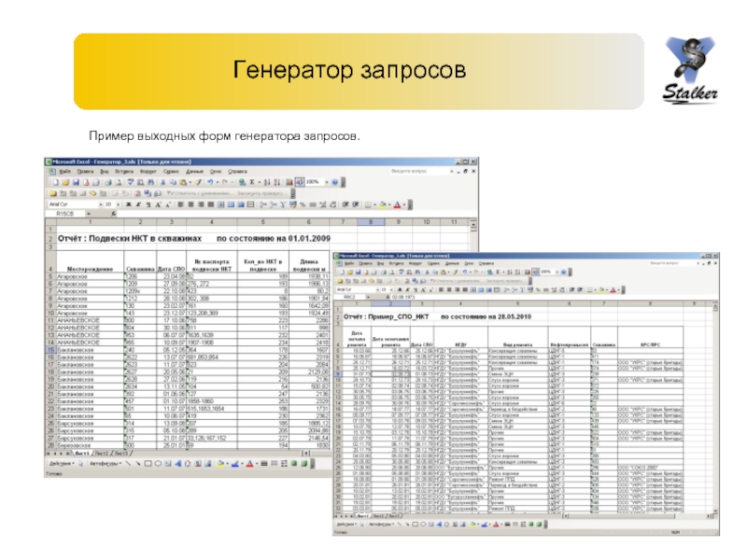Click the New workbook icon in the left Excel toolbar
747x560 pixels.
point(55,181)
